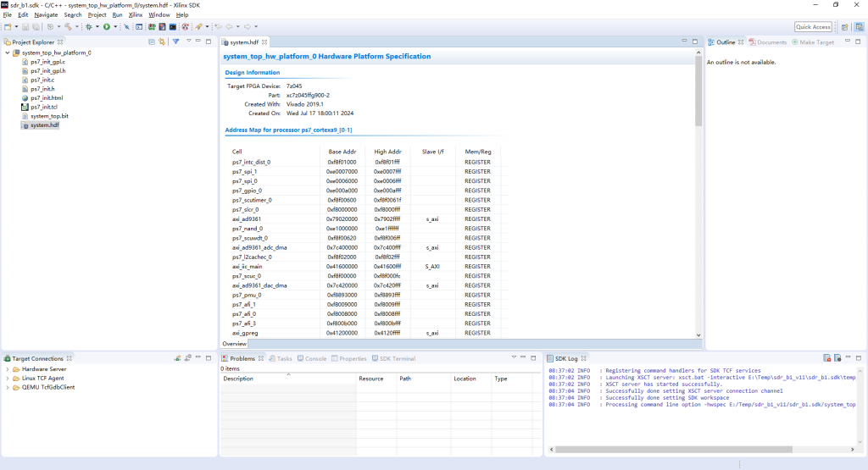
Task: Select system_top.bit file
Action: pos(49,116)
